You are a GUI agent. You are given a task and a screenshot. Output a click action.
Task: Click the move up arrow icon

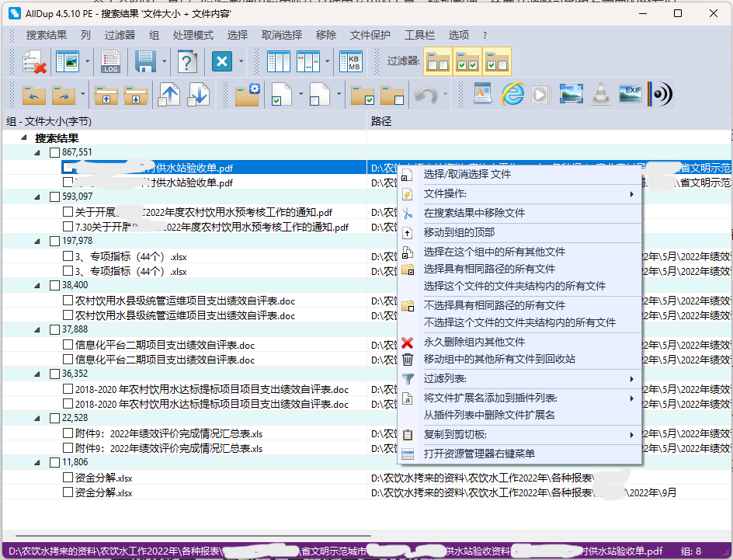169,95
